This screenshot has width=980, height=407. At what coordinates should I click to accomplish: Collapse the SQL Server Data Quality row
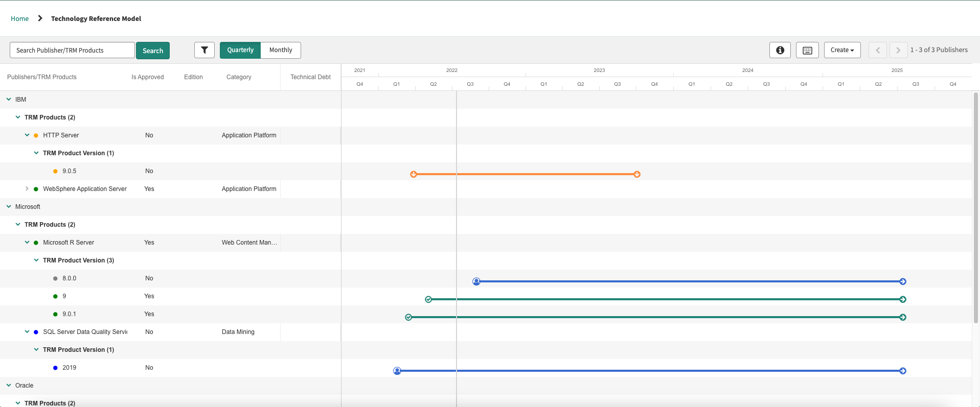pos(27,331)
